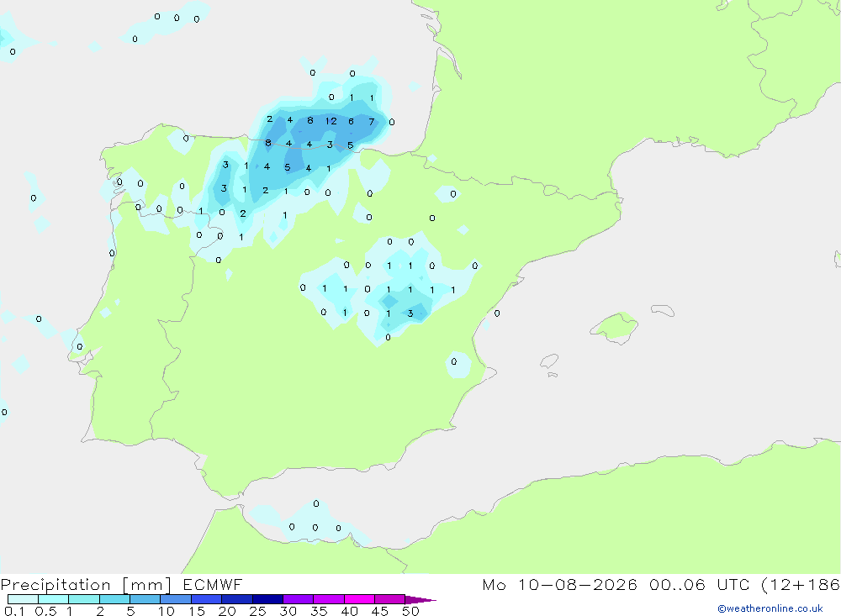Image resolution: width=841 pixels, height=616 pixels.
Task: Click the over-50 mm arrow tip of legend
Action: coord(420,599)
